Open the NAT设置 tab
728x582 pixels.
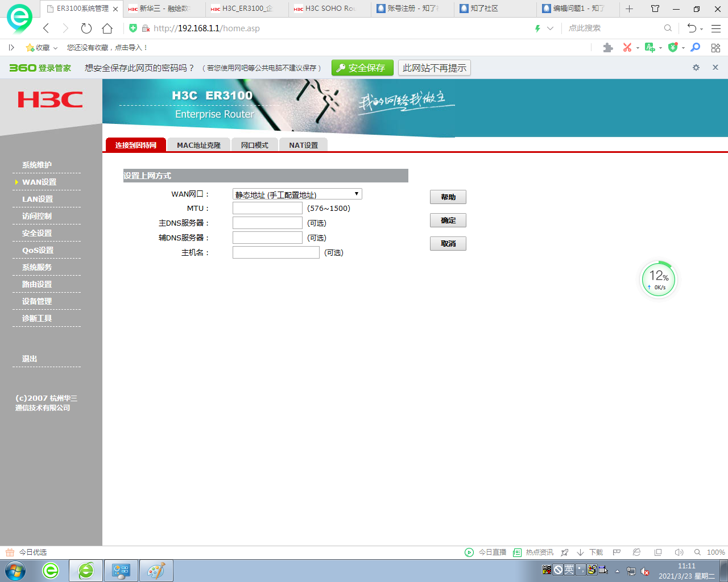(x=303, y=145)
